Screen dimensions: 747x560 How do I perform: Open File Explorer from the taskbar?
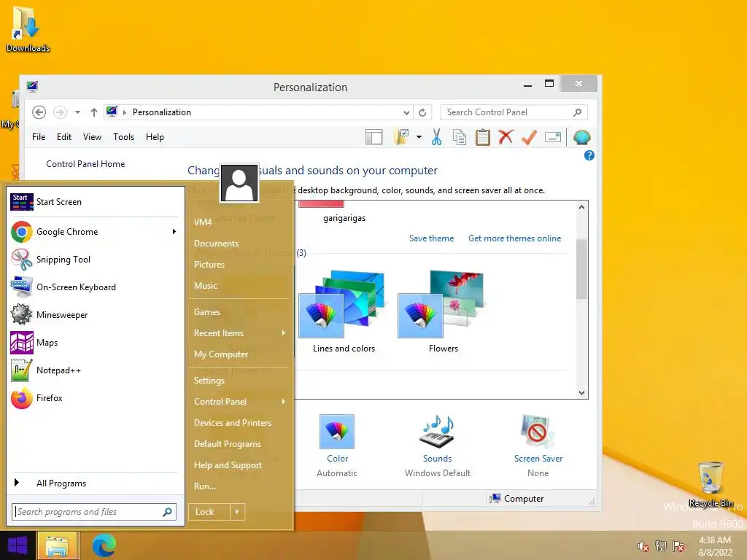[x=57, y=545]
